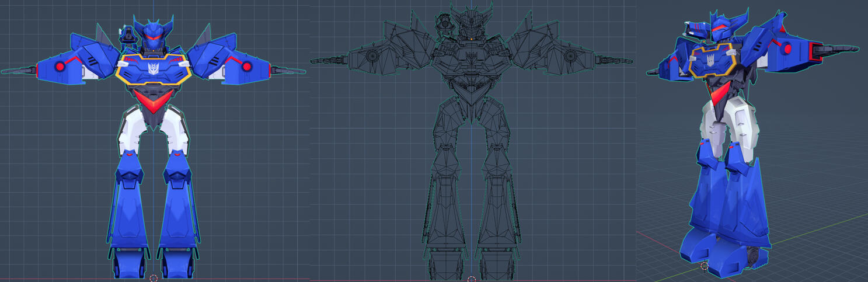Click the 3D cursor below the wireframe robot
The height and width of the screenshot is (282, 868).
click(472, 279)
